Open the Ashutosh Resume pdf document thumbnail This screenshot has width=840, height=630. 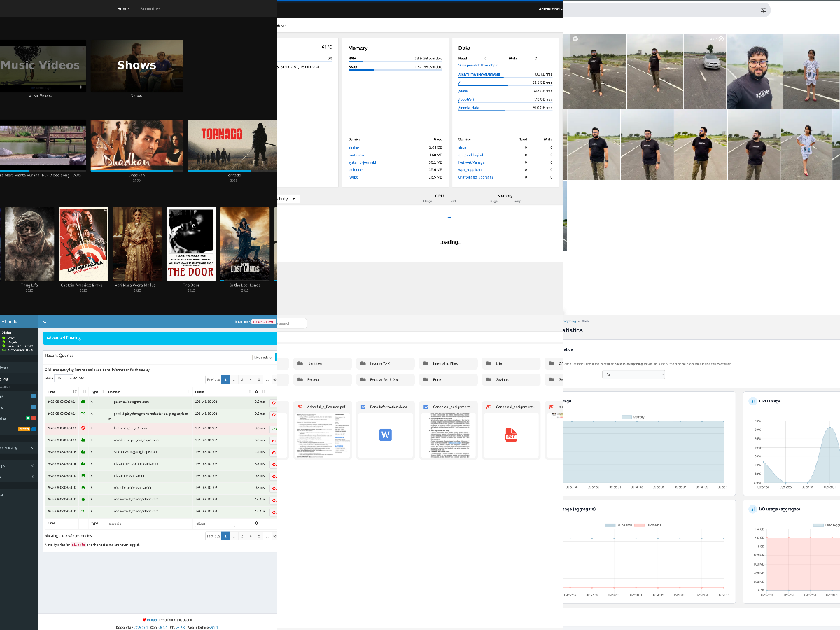pos(322,435)
